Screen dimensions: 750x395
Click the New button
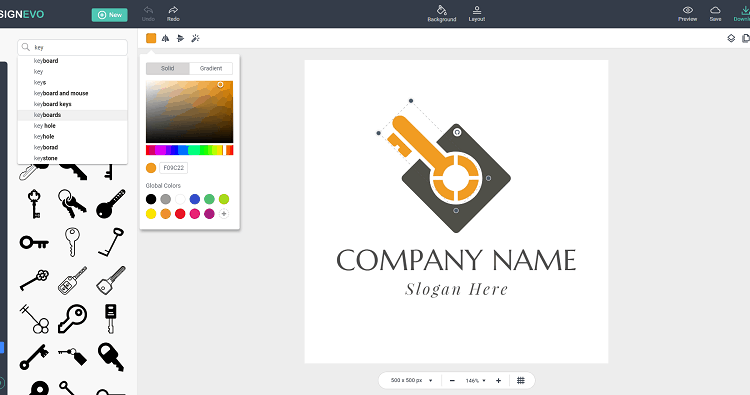tap(110, 15)
